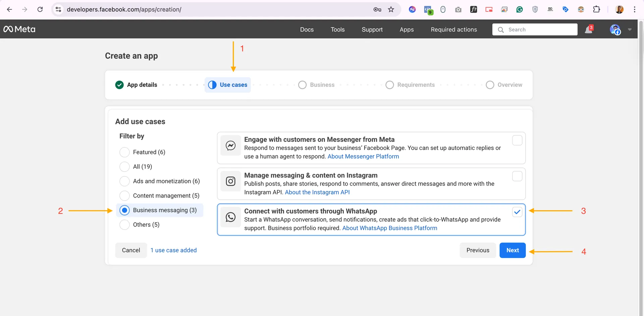Open the Chrome three-dot menu
The height and width of the screenshot is (316, 644).
[635, 9]
